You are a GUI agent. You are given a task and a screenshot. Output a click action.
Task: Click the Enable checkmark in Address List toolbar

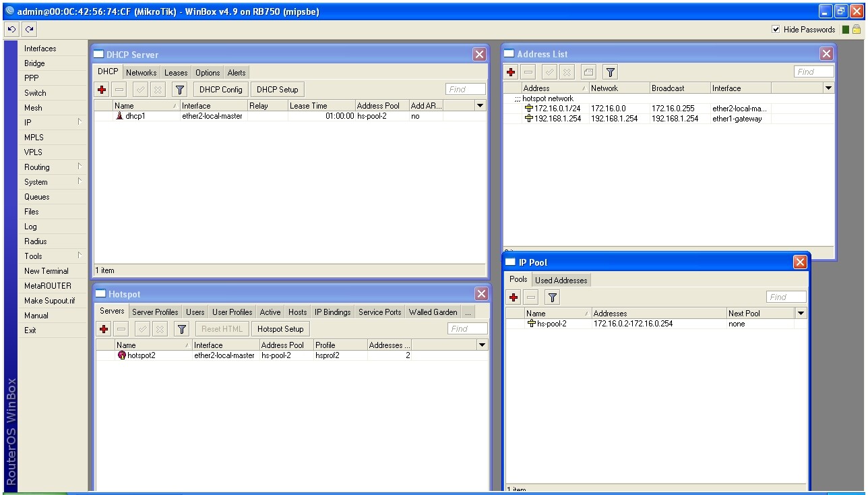coord(550,72)
